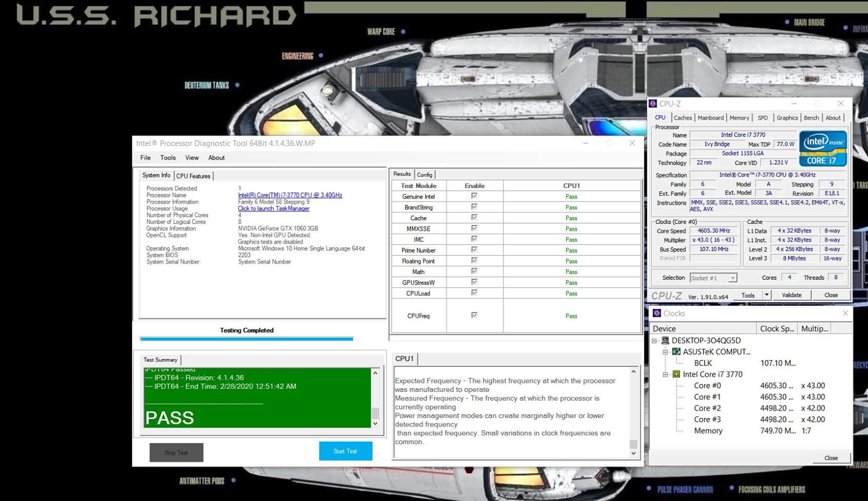The width and height of the screenshot is (868, 501).
Task: Switch to the Bench tab in CPU-Z
Action: [x=811, y=118]
